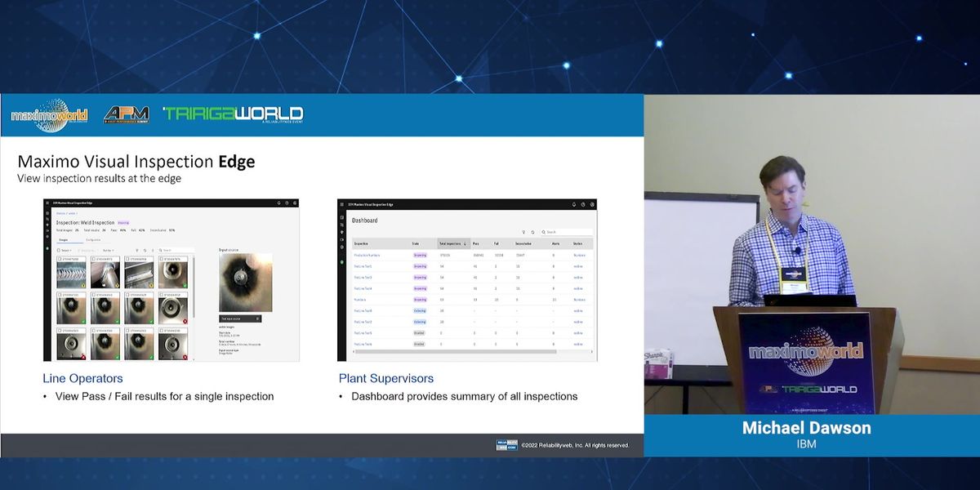Switch to the Configuration tab

click(93, 240)
